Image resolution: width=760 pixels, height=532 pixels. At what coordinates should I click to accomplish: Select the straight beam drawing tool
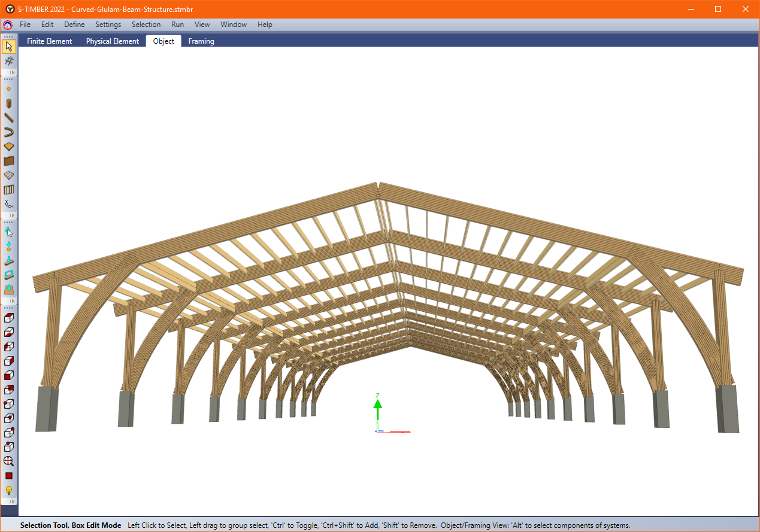9,117
